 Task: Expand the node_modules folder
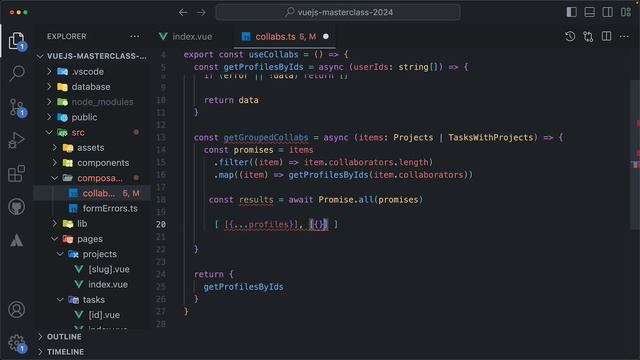(x=92, y=102)
